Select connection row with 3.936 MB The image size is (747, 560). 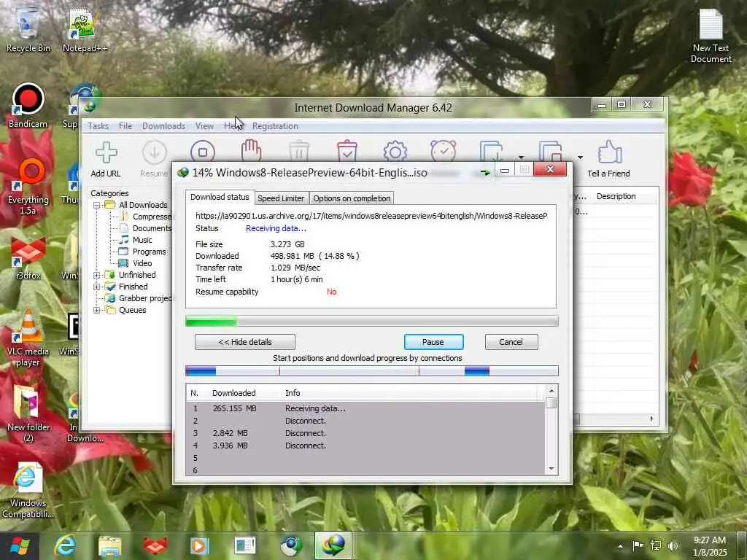pyautogui.click(x=365, y=446)
